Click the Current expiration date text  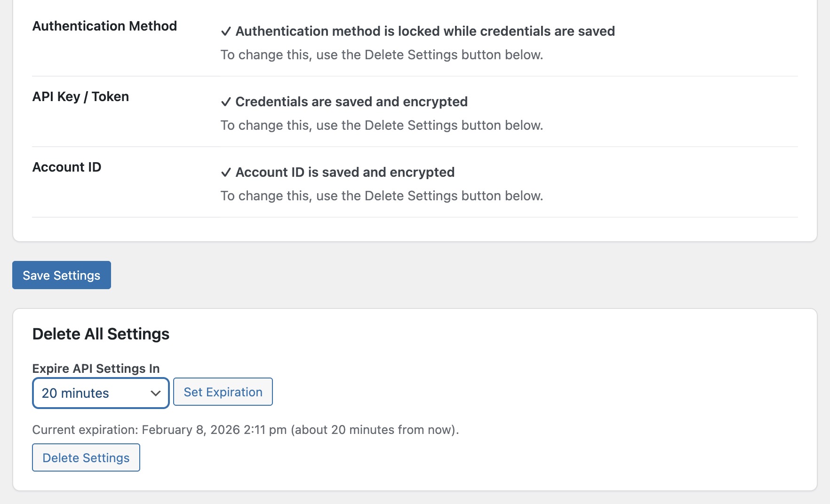pos(245,430)
